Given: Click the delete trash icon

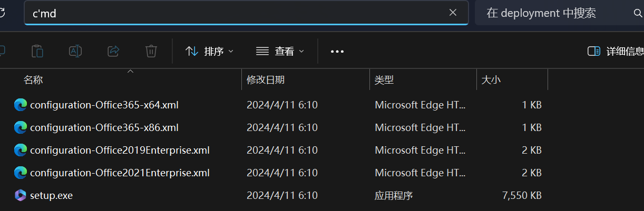Looking at the screenshot, I should tap(151, 51).
